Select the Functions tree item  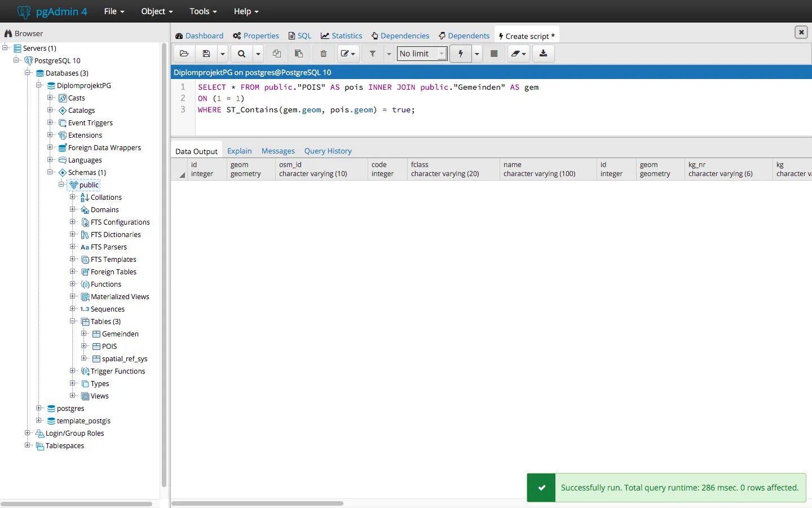[106, 284]
